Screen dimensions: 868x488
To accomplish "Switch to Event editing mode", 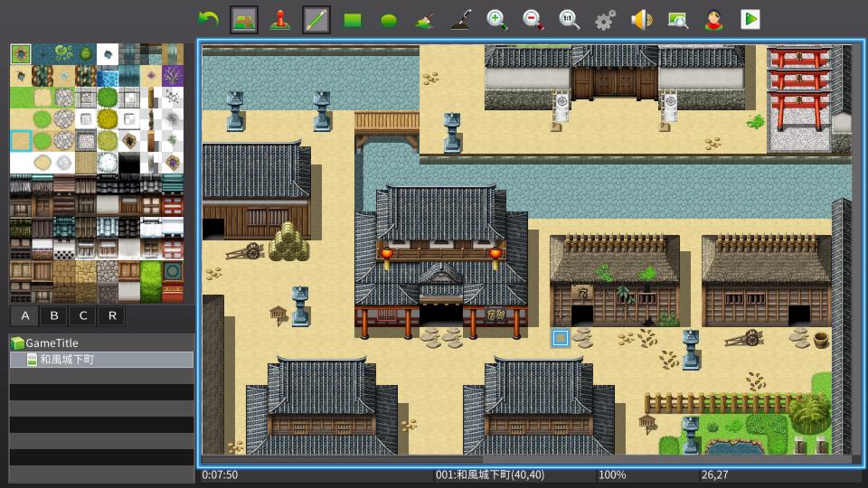I will 280,19.
